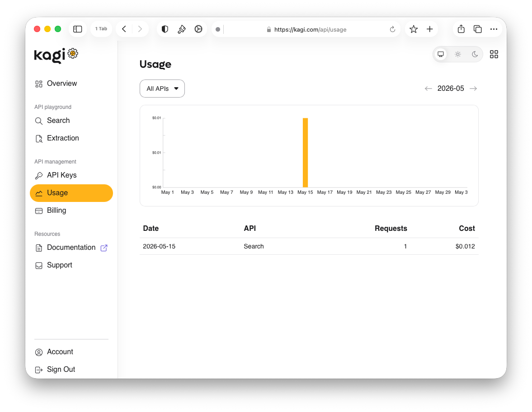This screenshot has height=412, width=532.
Task: Click the gear-shaped extension icon in toolbar
Action: pyautogui.click(x=198, y=29)
